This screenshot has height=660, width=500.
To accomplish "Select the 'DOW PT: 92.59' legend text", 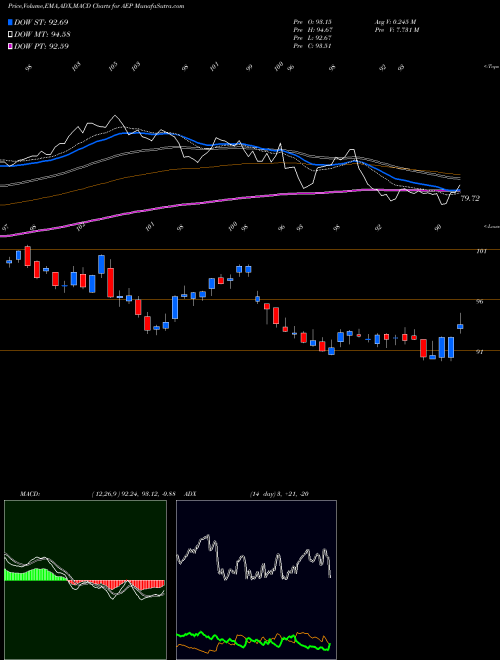I will (42, 46).
